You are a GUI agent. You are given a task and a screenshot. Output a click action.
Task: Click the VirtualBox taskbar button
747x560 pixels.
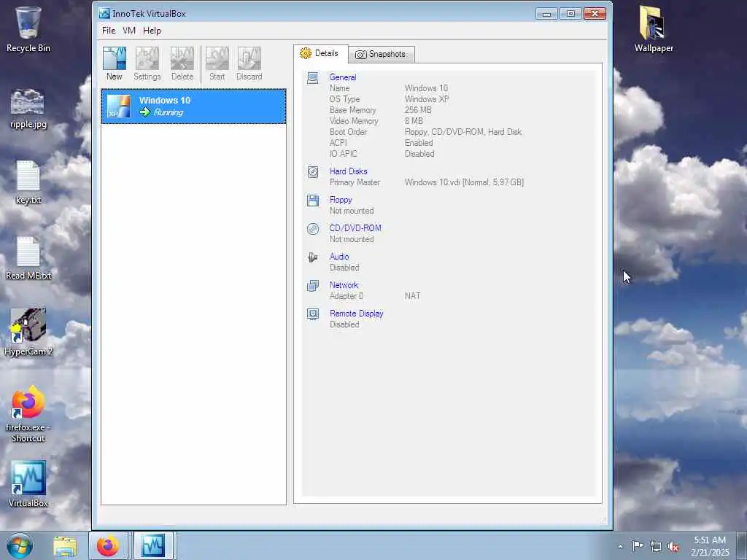click(x=153, y=545)
